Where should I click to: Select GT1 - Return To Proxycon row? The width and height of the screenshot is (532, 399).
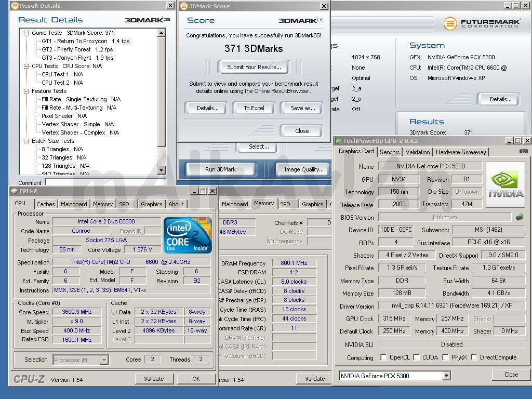coord(86,41)
